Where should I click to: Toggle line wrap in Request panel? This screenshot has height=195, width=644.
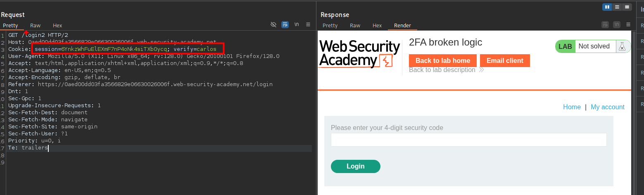pyautogui.click(x=285, y=25)
